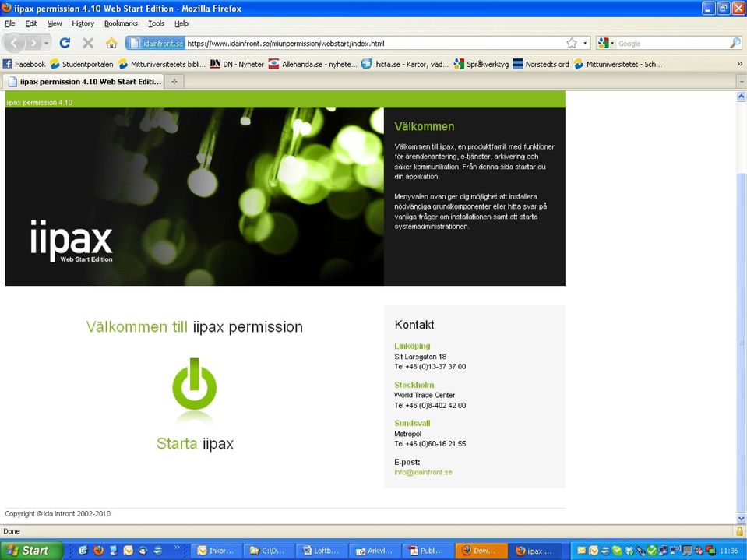The width and height of the screenshot is (747, 560).
Task: Open the Allehanda.se bookmark
Action: coord(312,64)
